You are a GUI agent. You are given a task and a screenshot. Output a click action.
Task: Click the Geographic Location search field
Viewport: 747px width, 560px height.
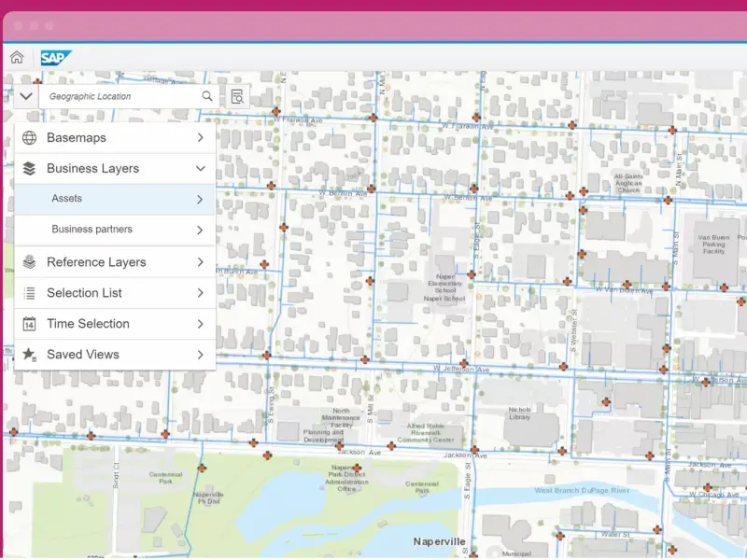click(x=121, y=96)
